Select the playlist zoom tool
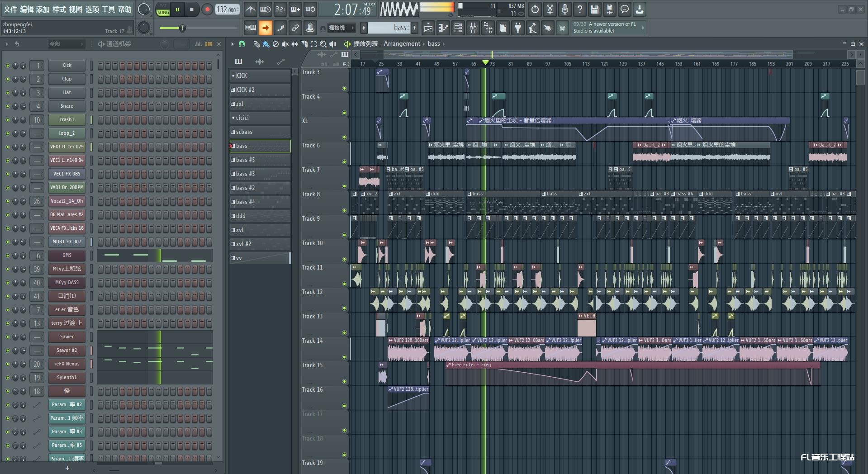The width and height of the screenshot is (868, 474). [323, 44]
